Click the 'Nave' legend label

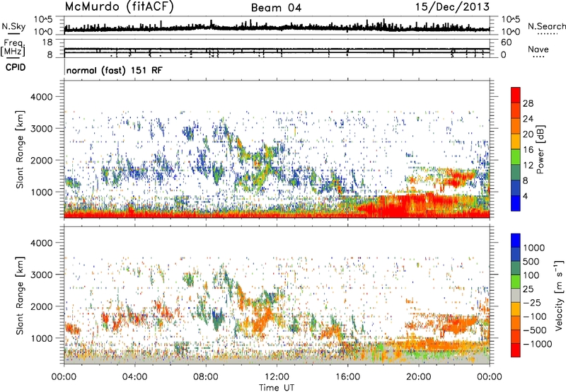pyautogui.click(x=538, y=49)
